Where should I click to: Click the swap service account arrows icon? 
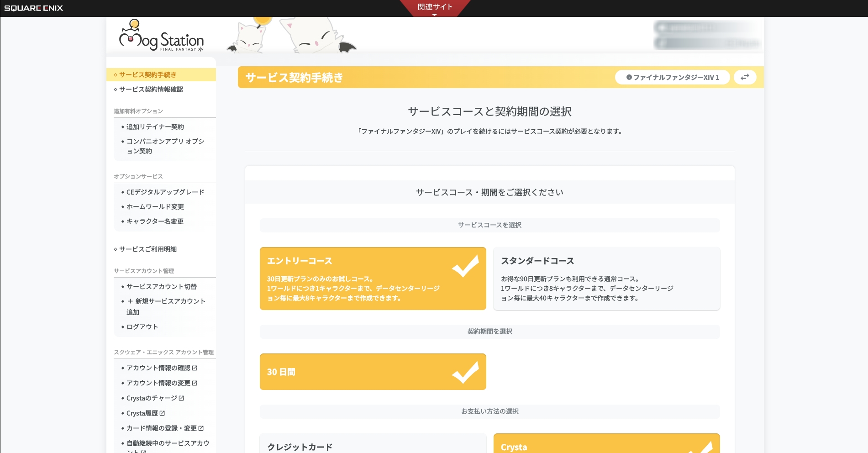click(745, 77)
